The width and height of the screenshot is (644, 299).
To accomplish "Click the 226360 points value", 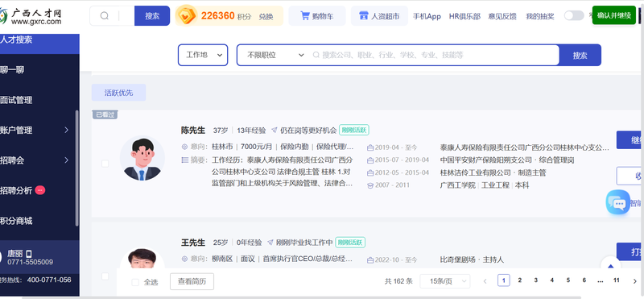I will (217, 16).
